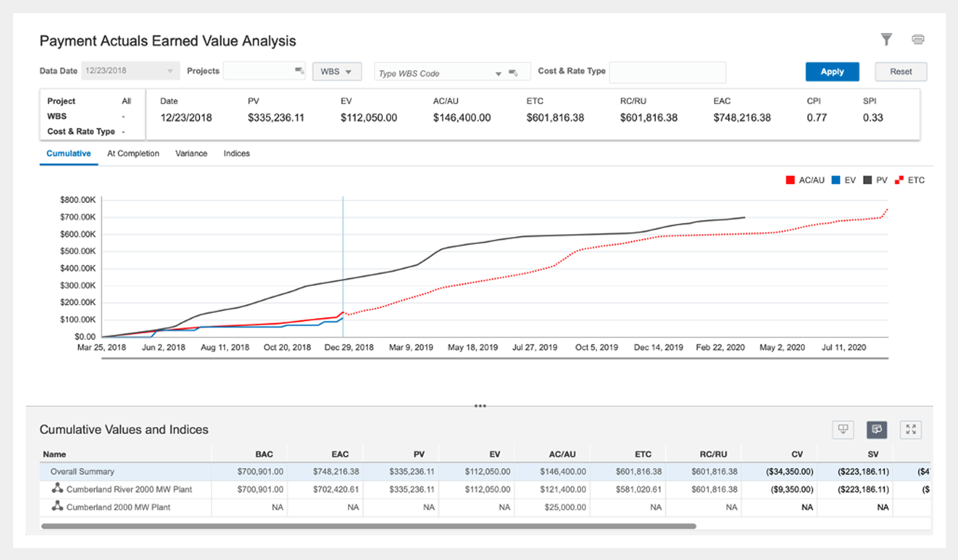
Task: Open the Data Date dropdown
Action: (170, 71)
